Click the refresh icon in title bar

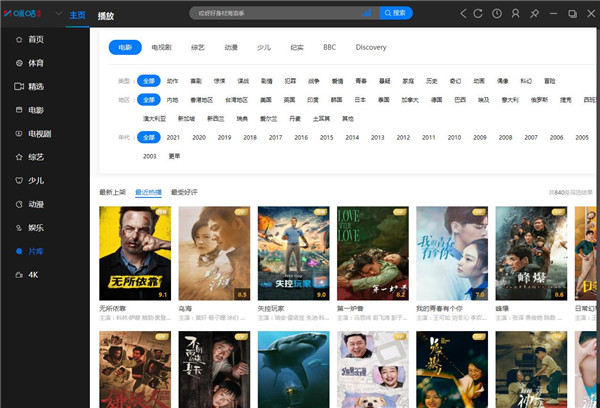[480, 13]
